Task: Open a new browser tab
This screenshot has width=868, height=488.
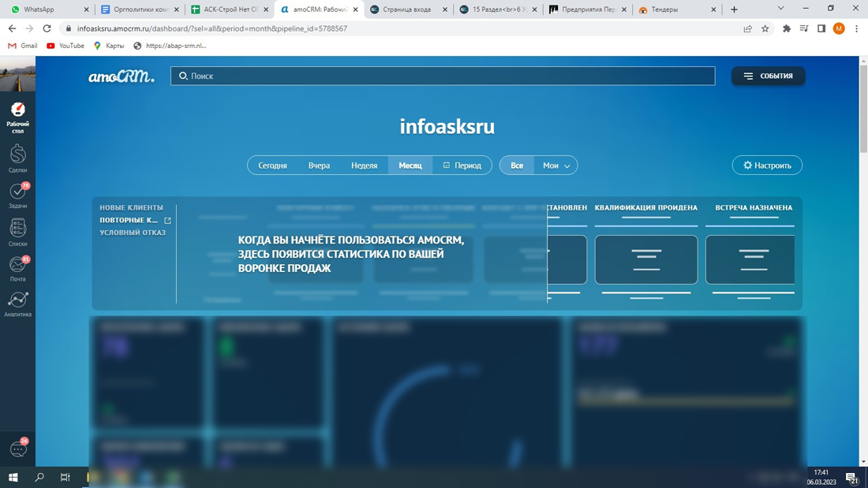Action: tap(734, 9)
